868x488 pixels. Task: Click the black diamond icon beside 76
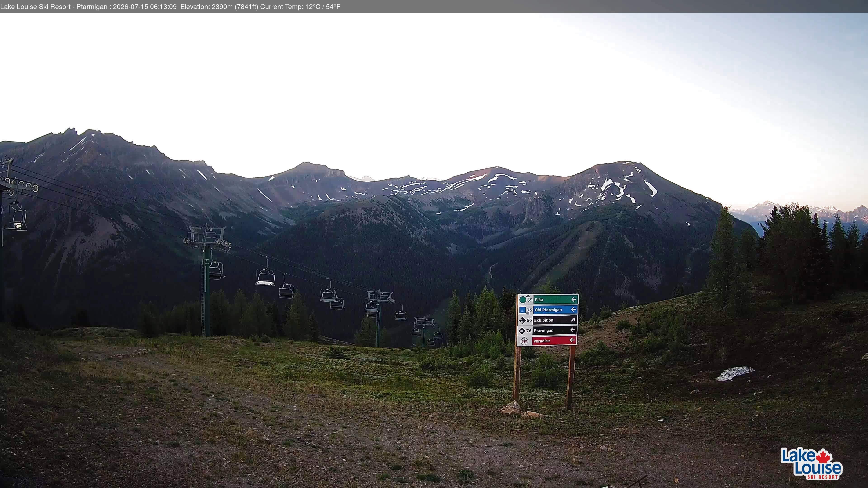pyautogui.click(x=522, y=331)
